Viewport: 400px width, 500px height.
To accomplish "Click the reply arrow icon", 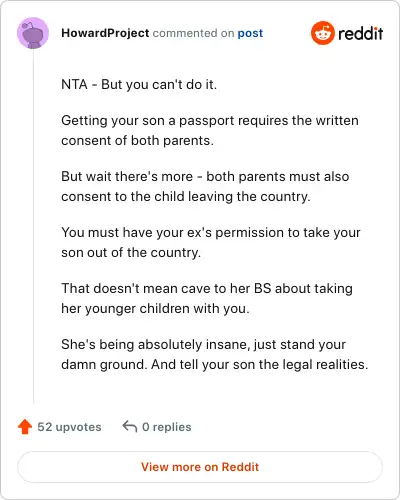I will point(130,426).
